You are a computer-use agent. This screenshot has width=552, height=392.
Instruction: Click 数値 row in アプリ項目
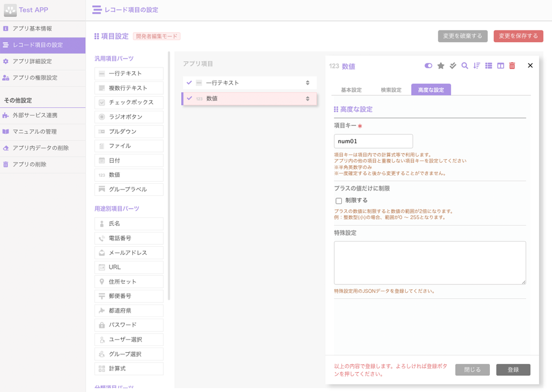(x=249, y=99)
